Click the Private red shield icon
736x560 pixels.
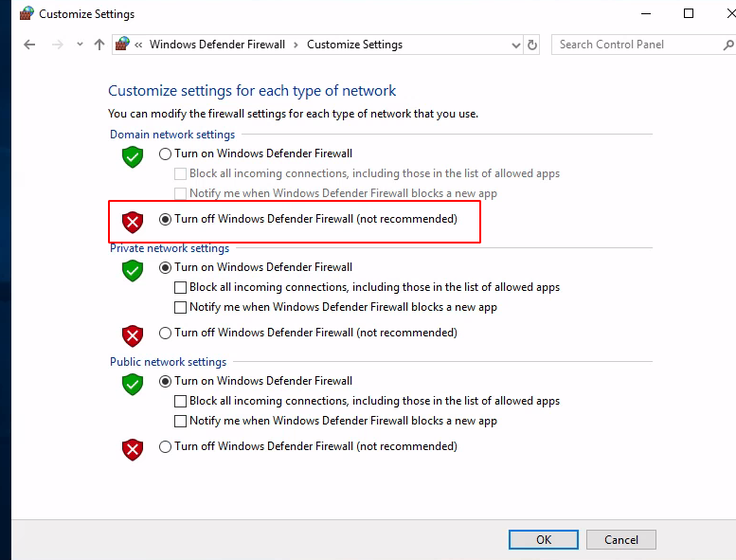click(x=133, y=335)
